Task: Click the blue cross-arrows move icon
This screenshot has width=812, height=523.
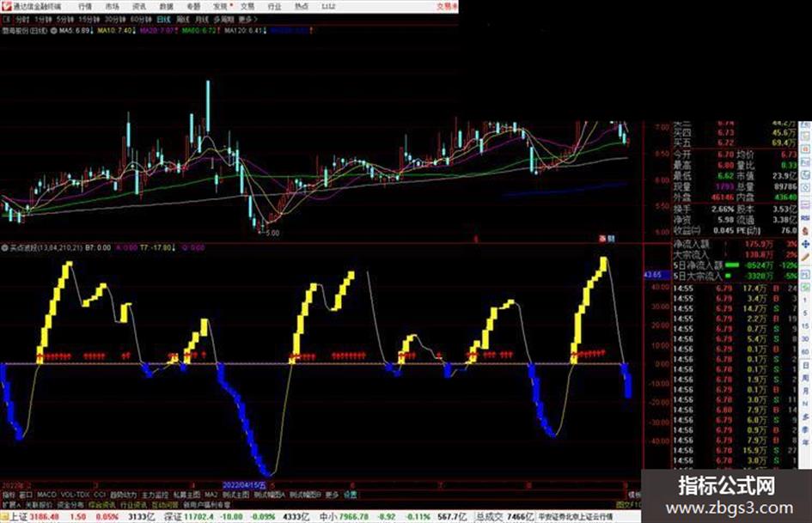Action: pyautogui.click(x=806, y=244)
